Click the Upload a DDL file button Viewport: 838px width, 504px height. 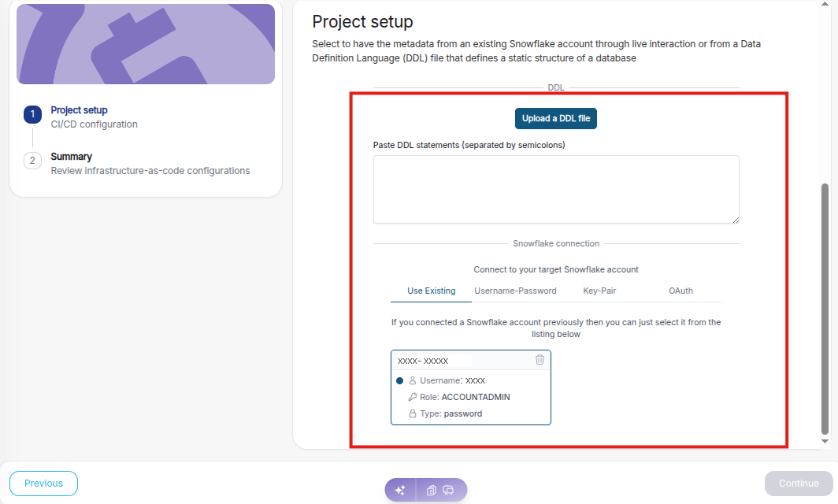pos(556,119)
